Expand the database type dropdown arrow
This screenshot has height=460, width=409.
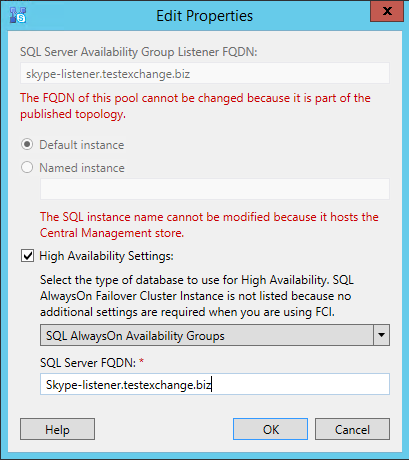(x=381, y=335)
